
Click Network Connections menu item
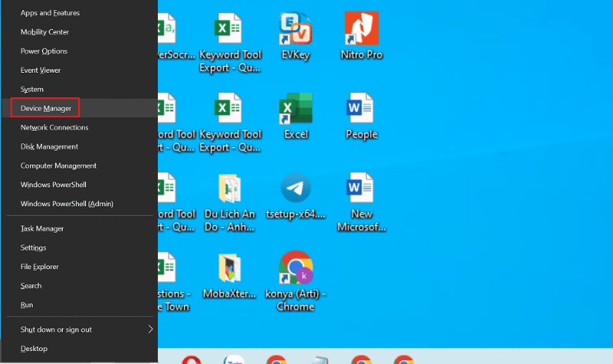point(54,127)
